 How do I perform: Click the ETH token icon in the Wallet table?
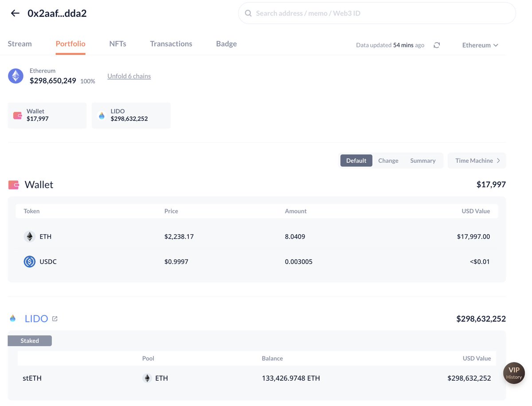[29, 237]
